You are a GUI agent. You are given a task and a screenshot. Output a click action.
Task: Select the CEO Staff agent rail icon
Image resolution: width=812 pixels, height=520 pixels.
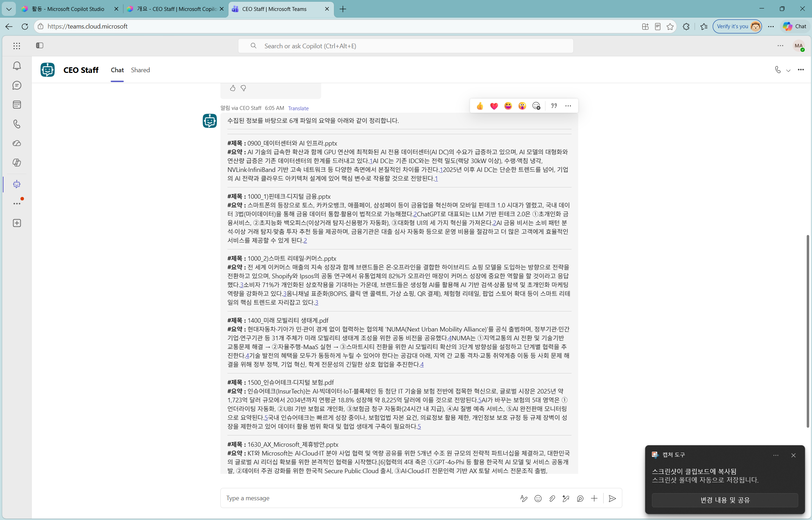point(17,184)
